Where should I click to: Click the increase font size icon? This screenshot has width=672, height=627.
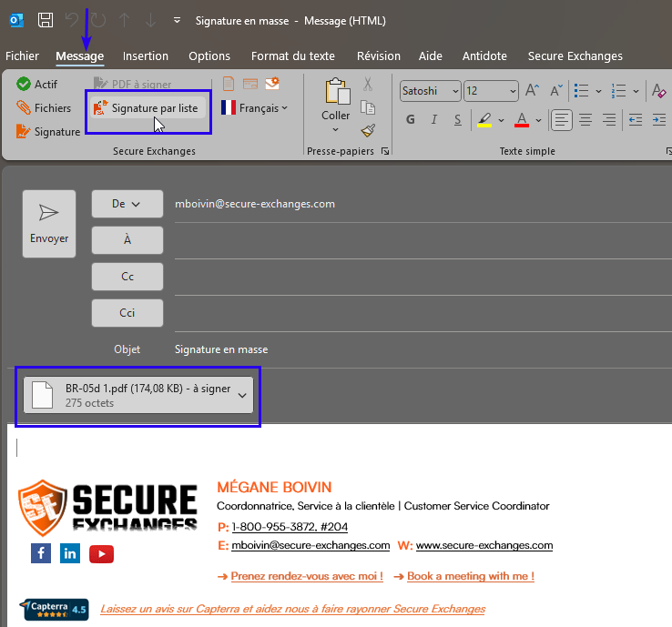(x=533, y=90)
